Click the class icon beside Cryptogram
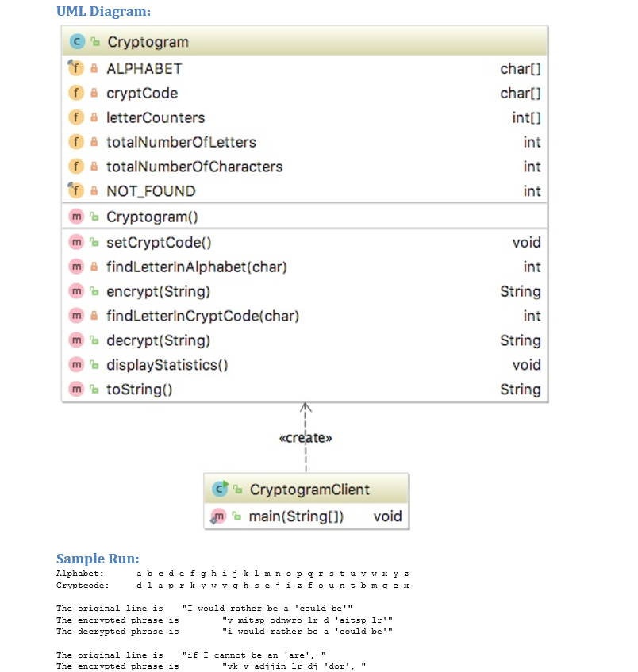 (x=77, y=41)
